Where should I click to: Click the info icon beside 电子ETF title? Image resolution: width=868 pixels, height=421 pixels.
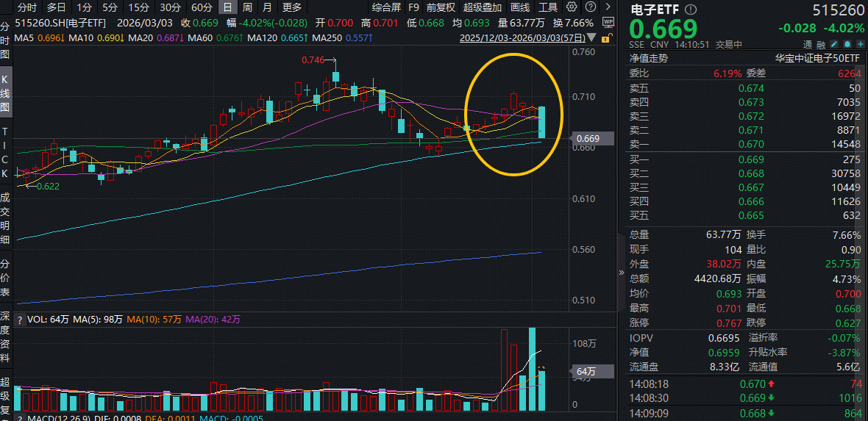[x=690, y=10]
